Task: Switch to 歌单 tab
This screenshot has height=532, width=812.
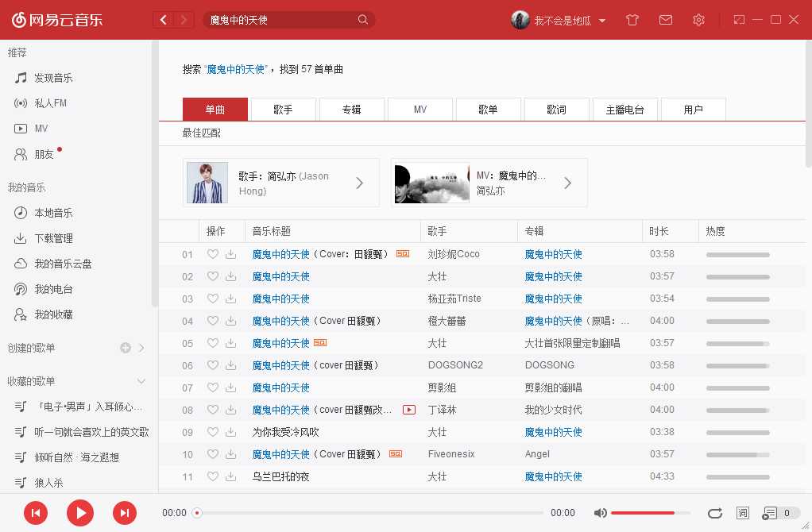Action: pos(489,110)
